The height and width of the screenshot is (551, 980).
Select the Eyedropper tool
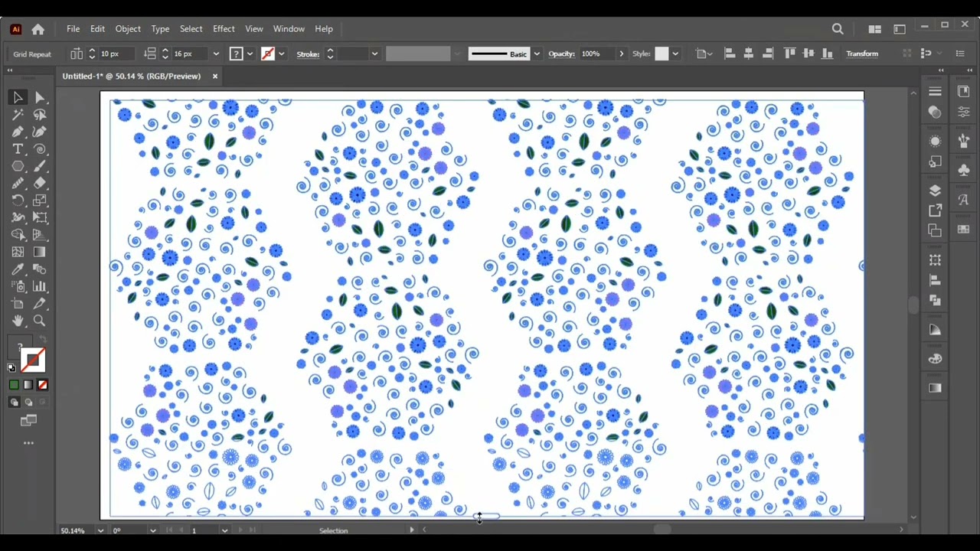(x=18, y=269)
